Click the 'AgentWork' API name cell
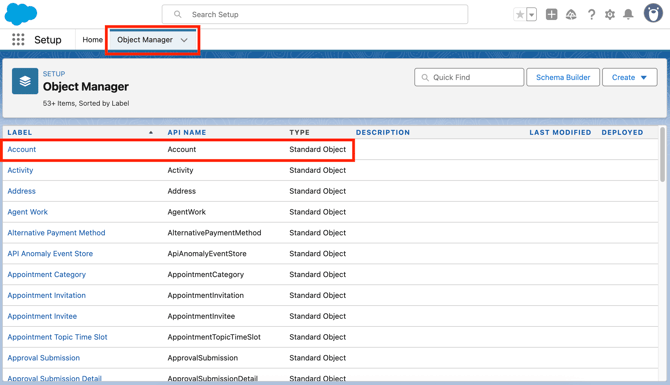670x385 pixels. click(186, 212)
